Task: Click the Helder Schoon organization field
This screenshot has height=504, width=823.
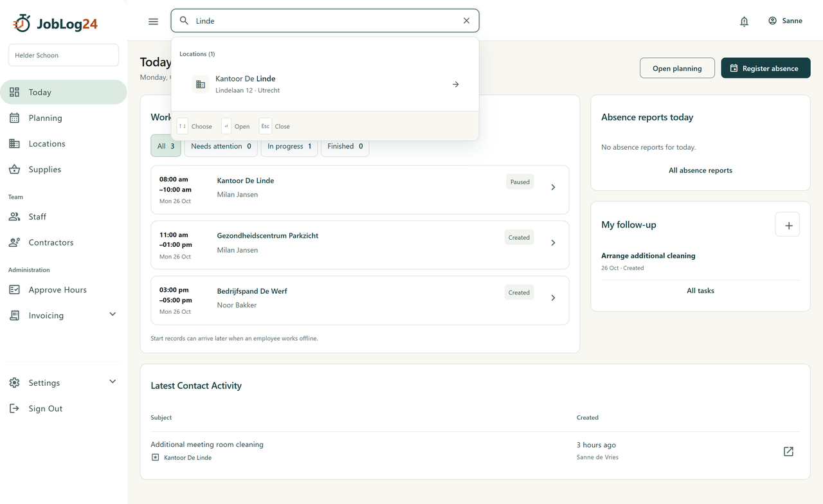Action: pos(64,55)
